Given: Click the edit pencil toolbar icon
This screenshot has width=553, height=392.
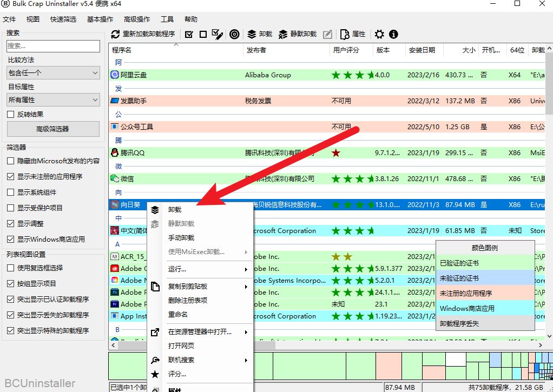Looking at the screenshot, I should click(x=328, y=34).
